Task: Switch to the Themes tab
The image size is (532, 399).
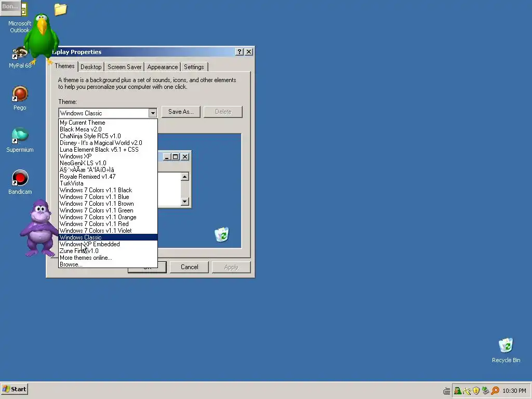Action: (x=64, y=66)
